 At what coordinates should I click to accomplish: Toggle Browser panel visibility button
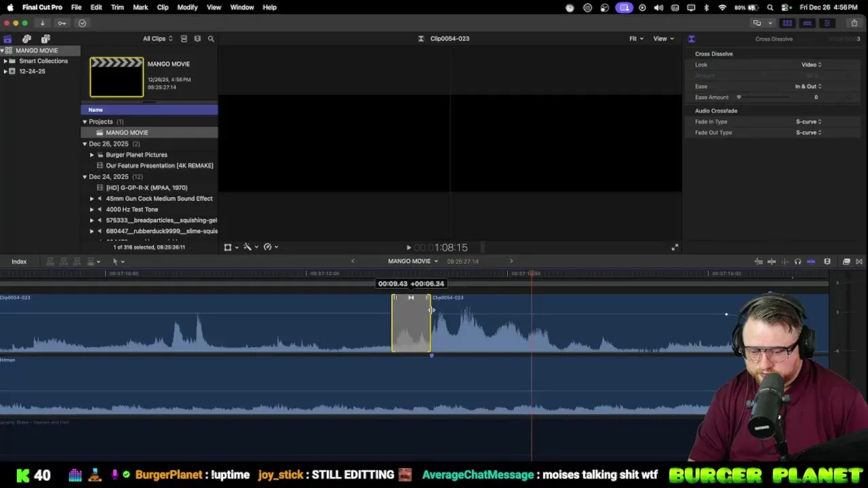tap(787, 23)
